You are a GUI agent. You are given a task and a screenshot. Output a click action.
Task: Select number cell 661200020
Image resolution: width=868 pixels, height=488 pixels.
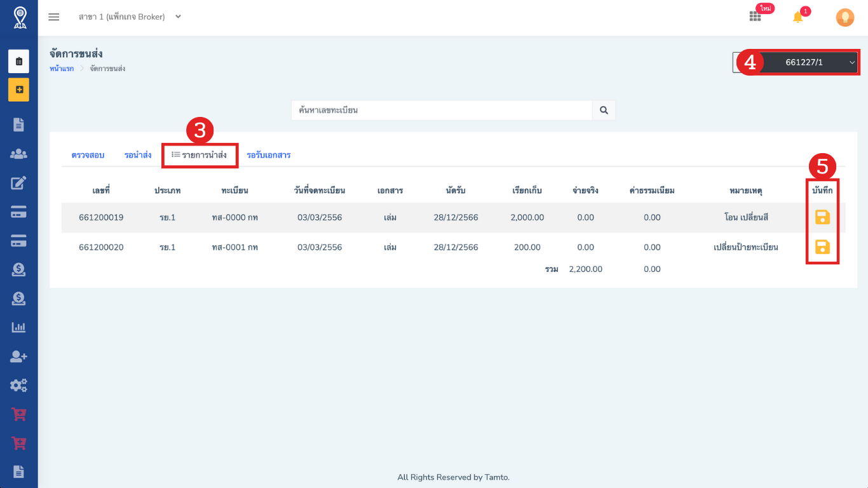pyautogui.click(x=101, y=247)
